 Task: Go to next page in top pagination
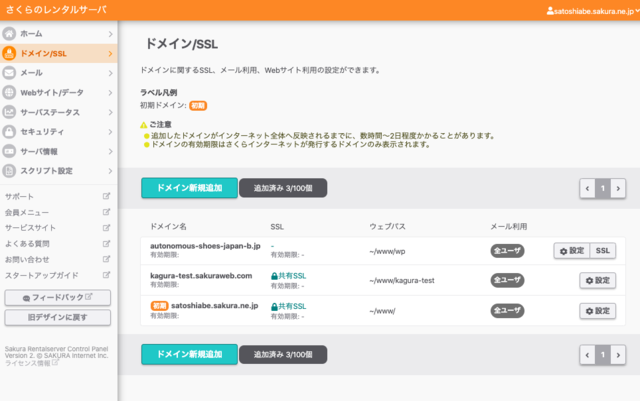pos(619,188)
